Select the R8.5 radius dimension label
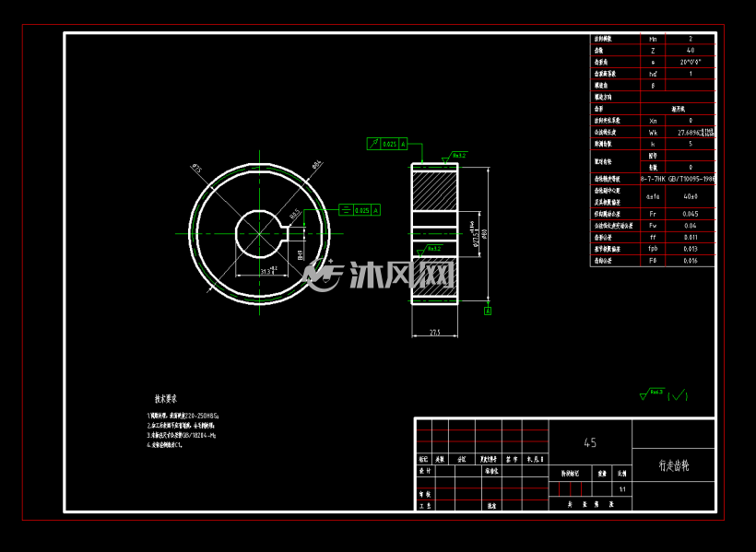The image size is (756, 552). pos(295,214)
